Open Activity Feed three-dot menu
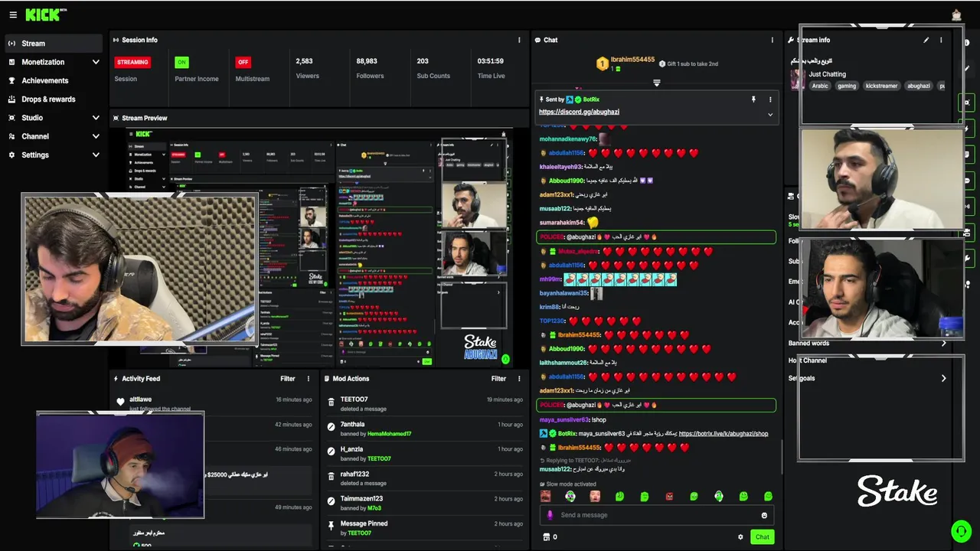The width and height of the screenshot is (980, 551). point(309,378)
